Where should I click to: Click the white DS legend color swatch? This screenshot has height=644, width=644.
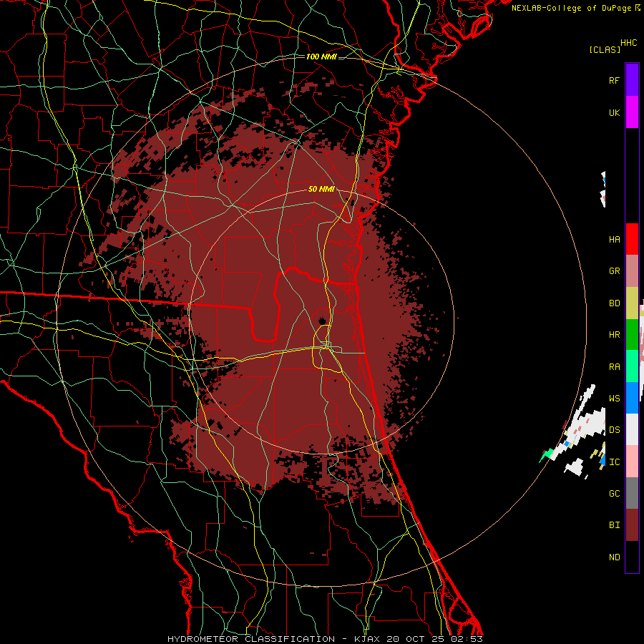(x=632, y=429)
